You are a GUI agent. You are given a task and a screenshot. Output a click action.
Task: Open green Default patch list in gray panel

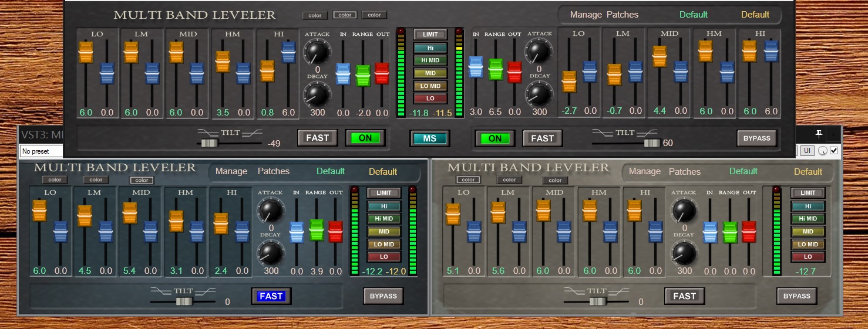(x=743, y=171)
